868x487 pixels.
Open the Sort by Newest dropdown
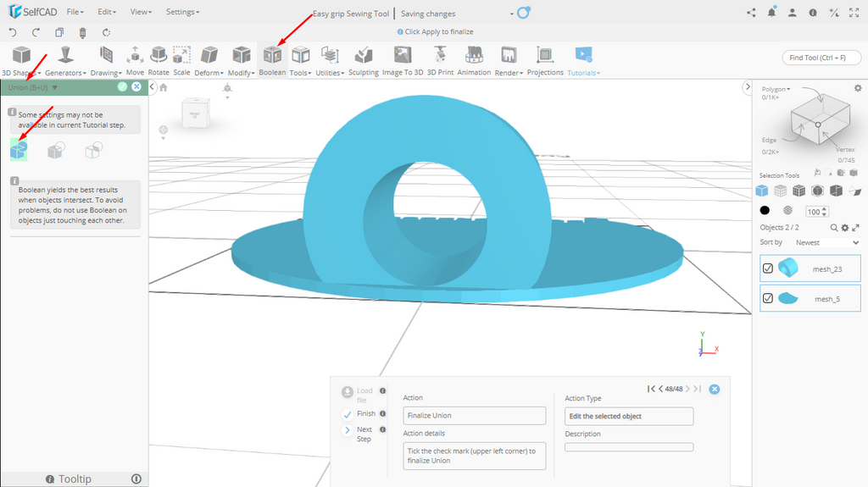pos(827,242)
